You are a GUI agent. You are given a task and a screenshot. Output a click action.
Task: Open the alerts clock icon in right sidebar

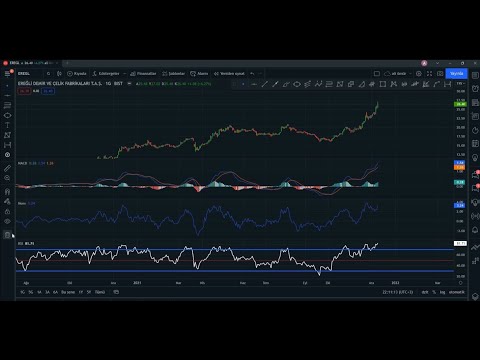pos(475,89)
